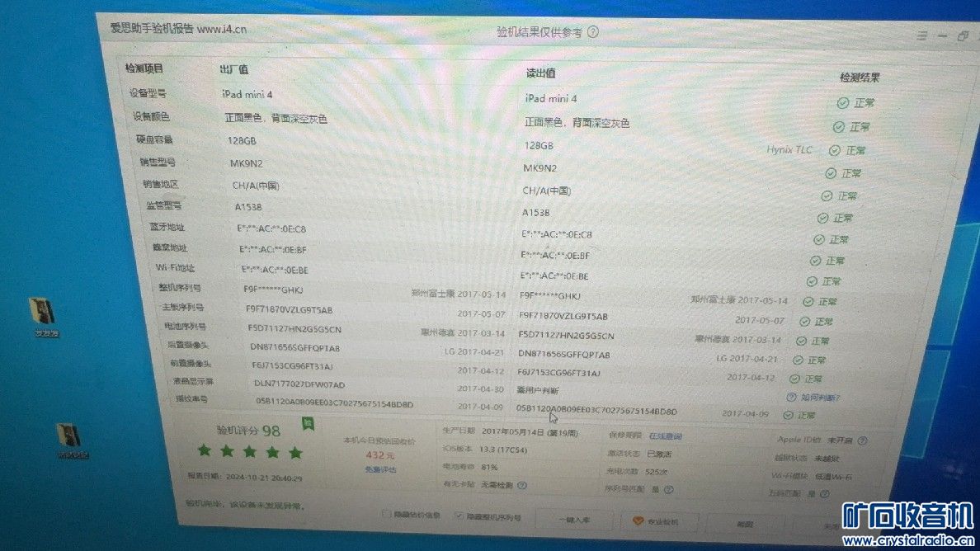The height and width of the screenshot is (551, 980).
Task: Uncheck the 隐藏整机序列号 checkbox
Action: [459, 516]
